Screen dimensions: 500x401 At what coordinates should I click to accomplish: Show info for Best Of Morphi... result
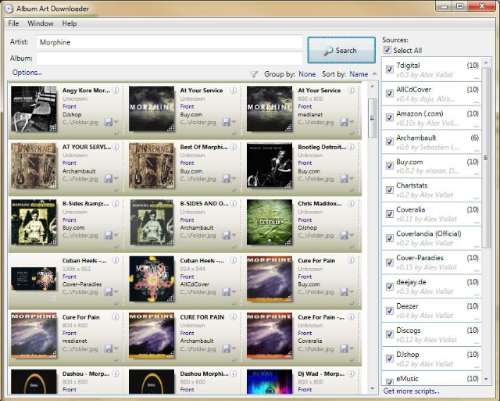point(234,147)
